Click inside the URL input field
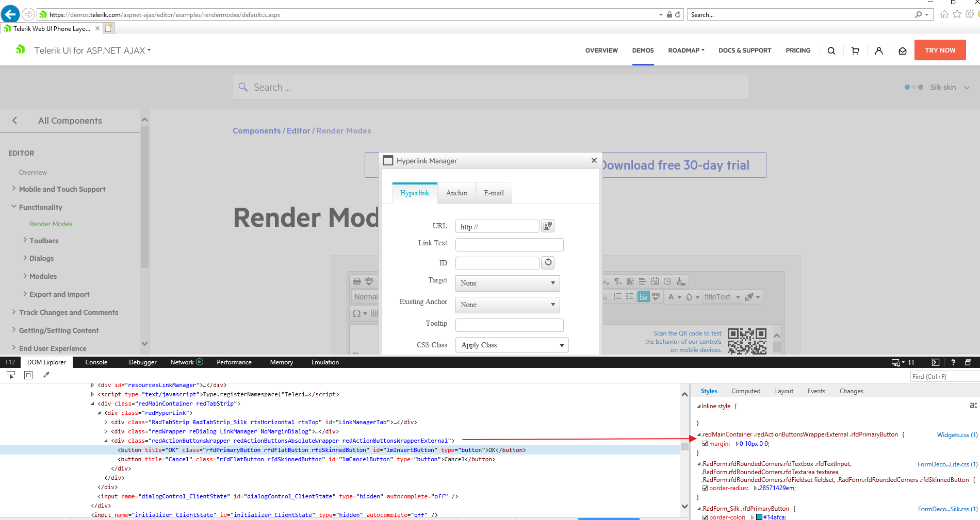This screenshot has width=980, height=520. [497, 226]
